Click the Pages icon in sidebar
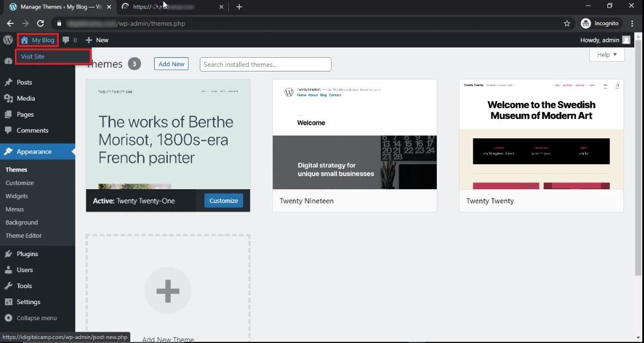Screen dimensions: 644x343 pos(8,114)
